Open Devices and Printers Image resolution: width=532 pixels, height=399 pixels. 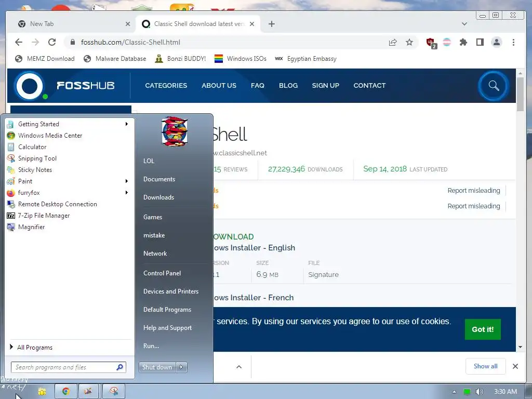[170, 291]
